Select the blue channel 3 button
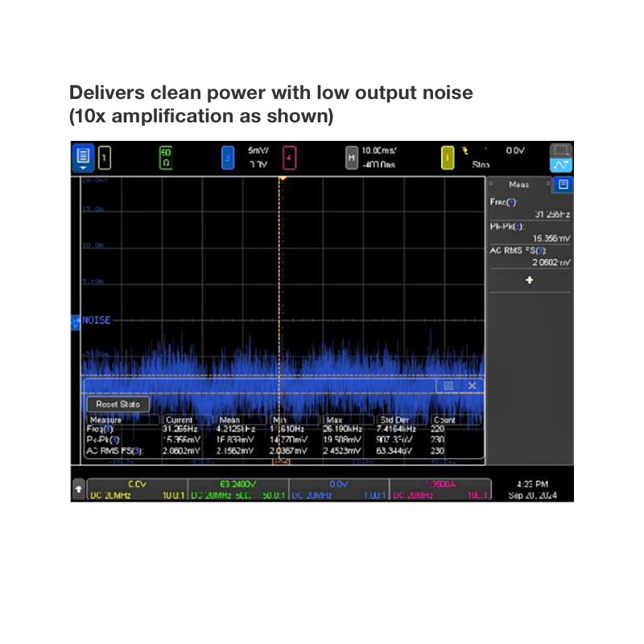644x644 pixels. point(228,158)
